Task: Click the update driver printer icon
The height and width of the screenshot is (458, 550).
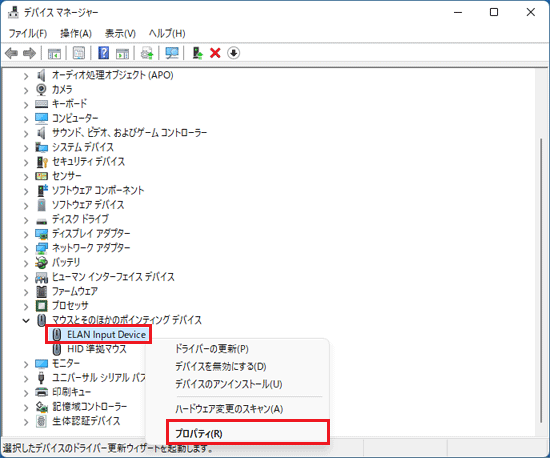Action: click(x=147, y=53)
